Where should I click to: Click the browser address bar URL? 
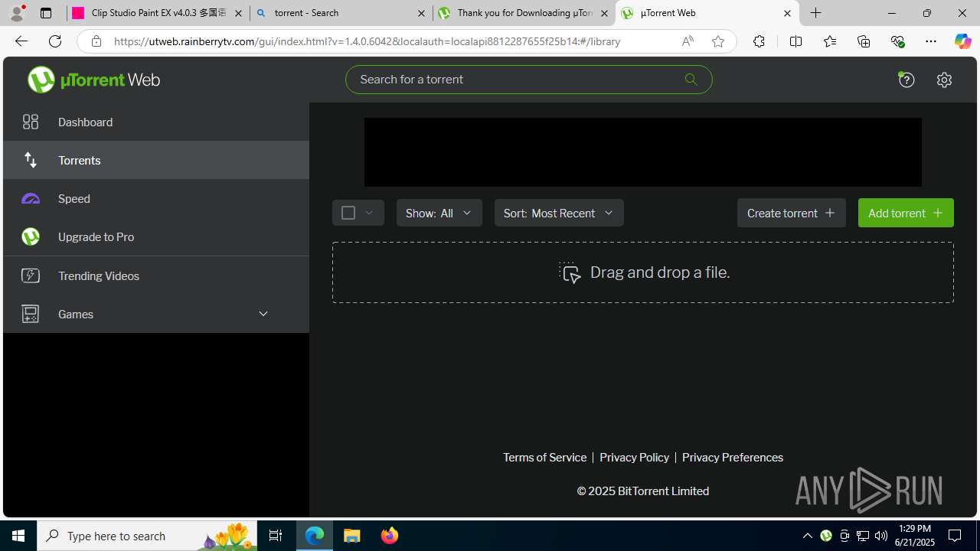point(367,41)
